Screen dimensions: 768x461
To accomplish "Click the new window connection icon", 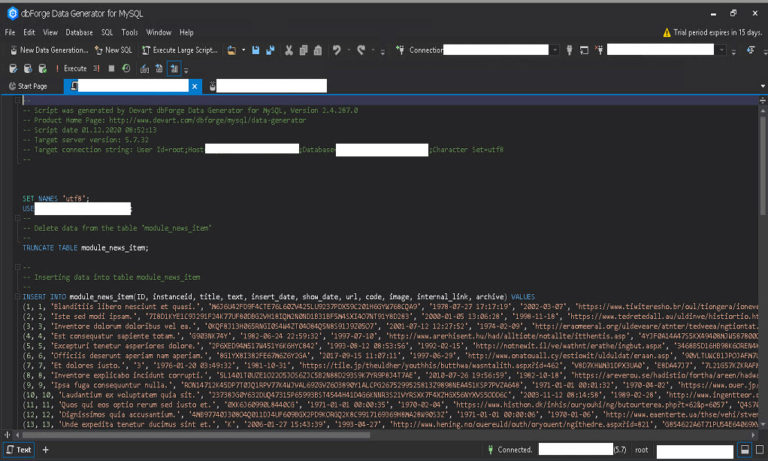I will click(x=584, y=50).
